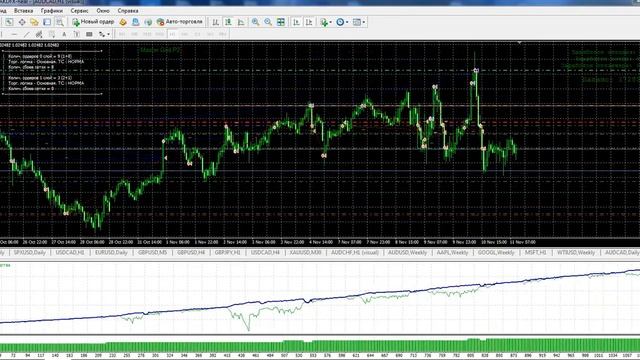The image size is (640, 360).
Task: Toggle the Авто-торговля button
Action: pyautogui.click(x=180, y=22)
